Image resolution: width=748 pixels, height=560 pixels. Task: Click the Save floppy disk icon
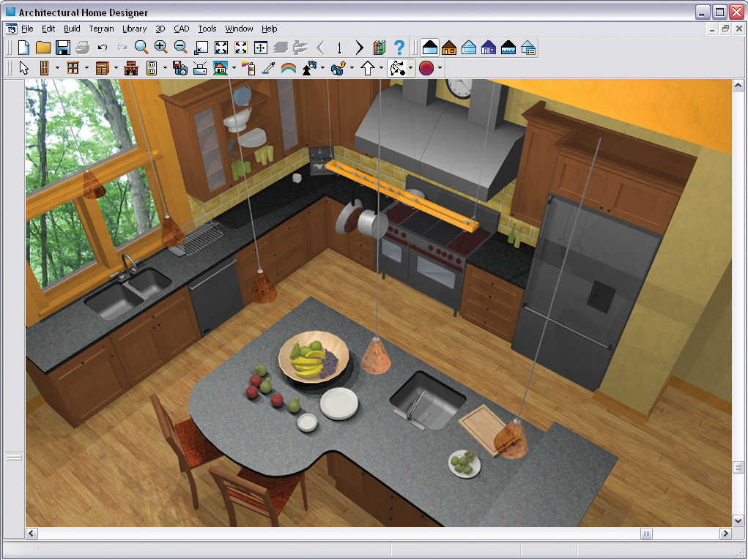point(63,48)
